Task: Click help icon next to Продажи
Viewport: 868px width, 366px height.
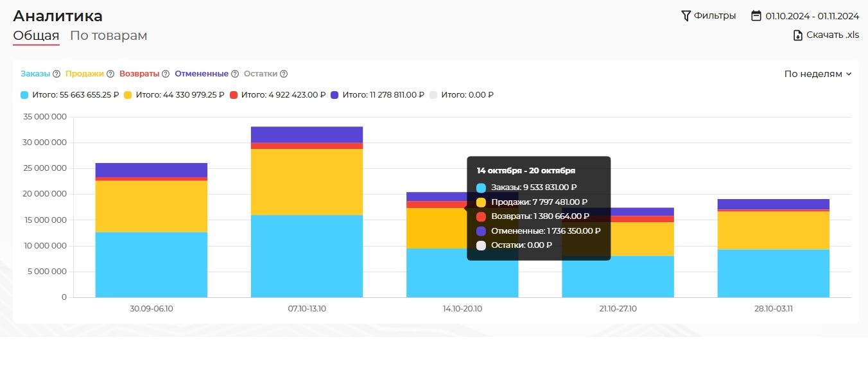Action: 110,74
